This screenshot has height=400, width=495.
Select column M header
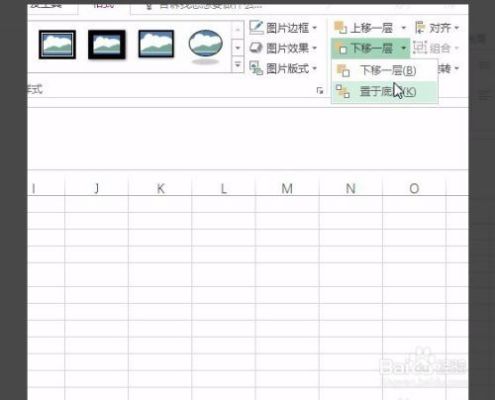click(287, 189)
